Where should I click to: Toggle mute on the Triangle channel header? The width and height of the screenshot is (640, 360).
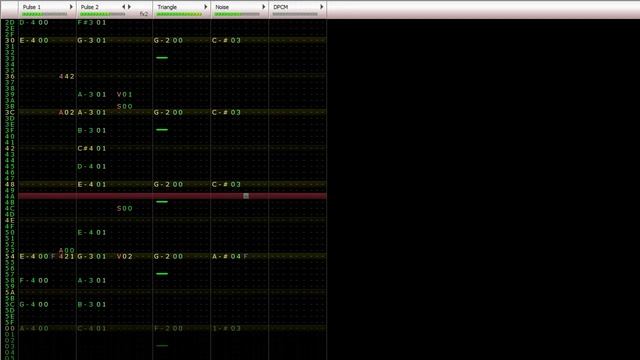click(x=167, y=7)
